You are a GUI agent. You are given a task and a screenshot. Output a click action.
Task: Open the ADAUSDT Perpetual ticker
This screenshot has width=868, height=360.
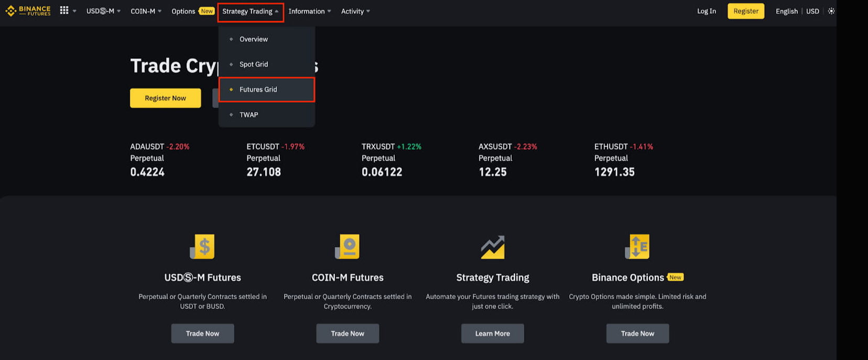(x=160, y=160)
